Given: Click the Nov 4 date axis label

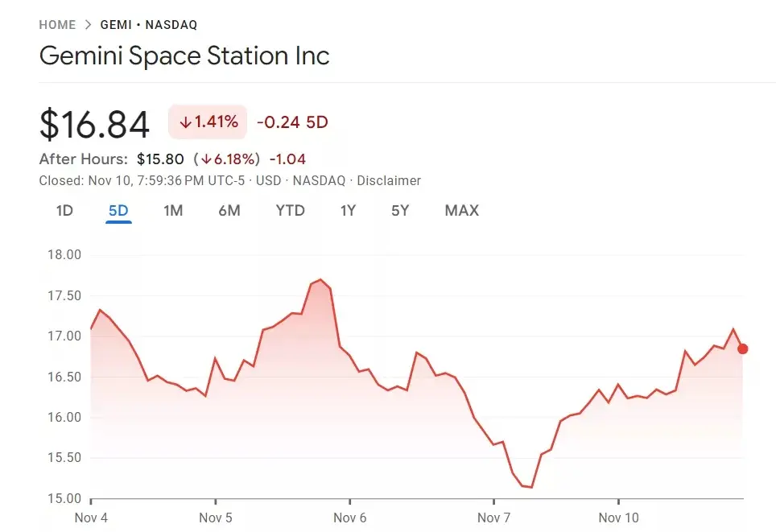Looking at the screenshot, I should click(x=91, y=518).
